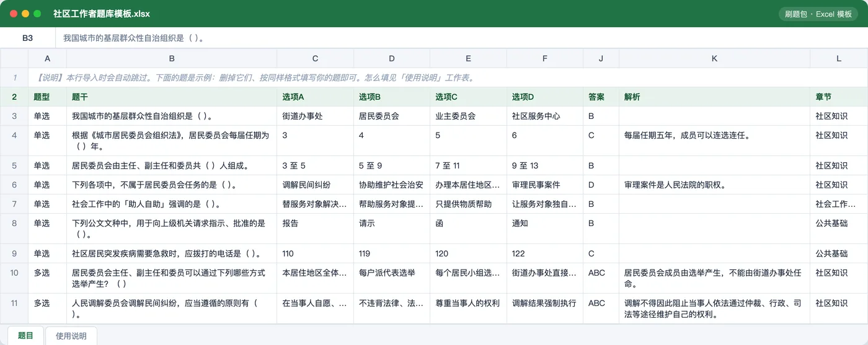868x345 pixels.
Task: Click cell 街道办事处
Action: point(315,116)
